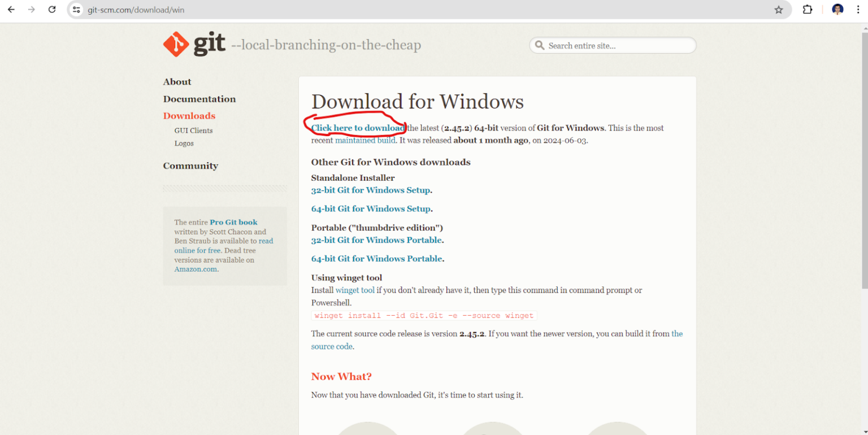Download 64-bit Git for Windows Setup
Screen dimensions: 868x435
coord(371,209)
